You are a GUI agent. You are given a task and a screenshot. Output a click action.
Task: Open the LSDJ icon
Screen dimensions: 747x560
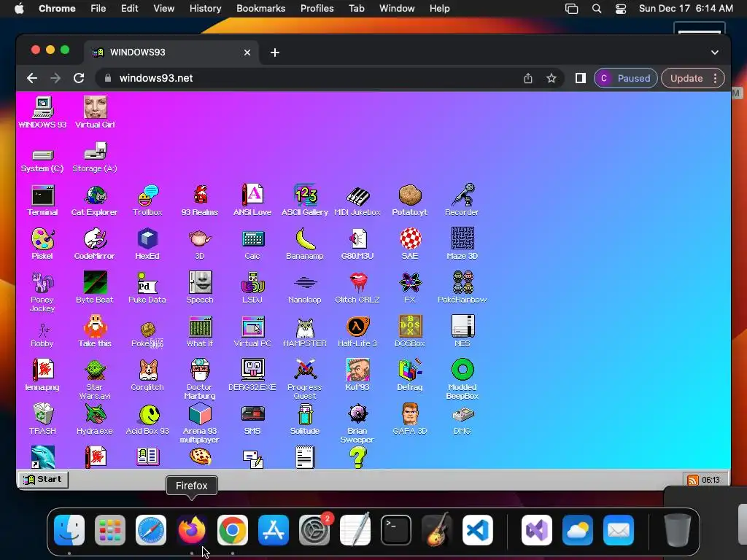[x=252, y=287]
